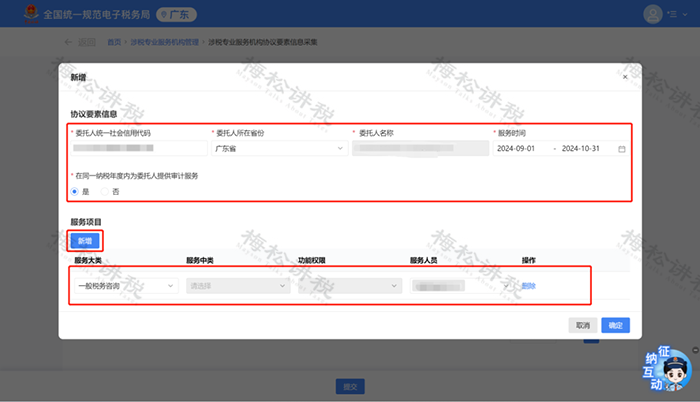700x402 pixels.
Task: Click the user avatar icon at top right
Action: pyautogui.click(x=653, y=14)
